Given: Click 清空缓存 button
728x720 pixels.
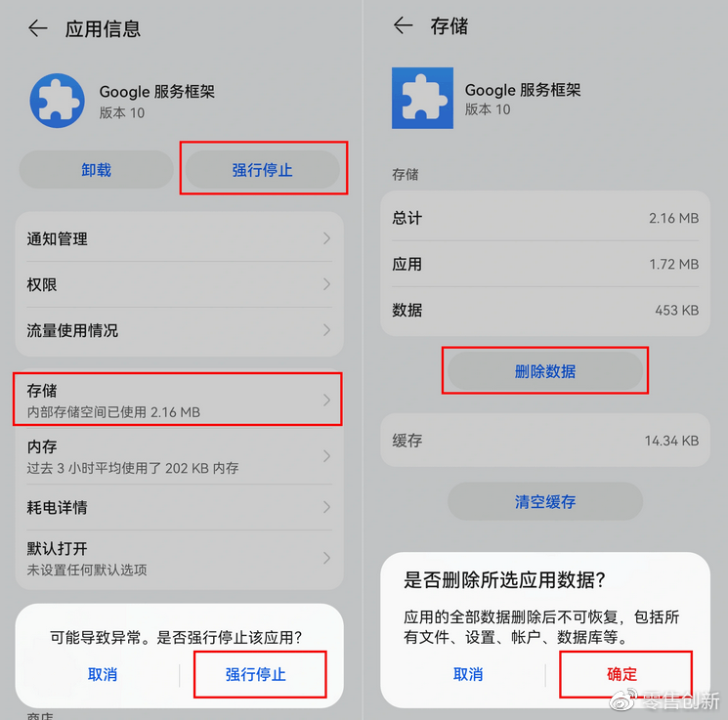Looking at the screenshot, I should point(545,502).
